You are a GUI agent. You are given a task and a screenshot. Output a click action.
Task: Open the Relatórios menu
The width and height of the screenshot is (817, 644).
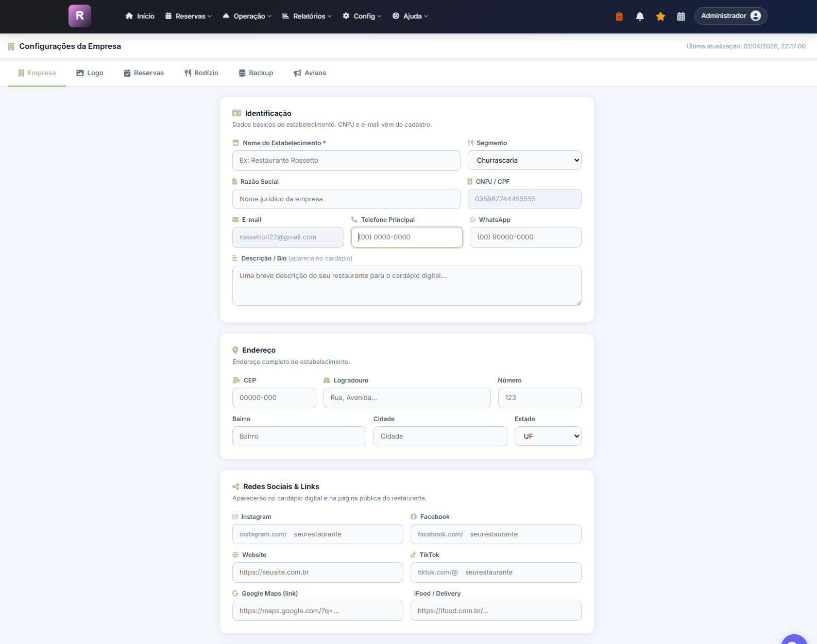307,16
